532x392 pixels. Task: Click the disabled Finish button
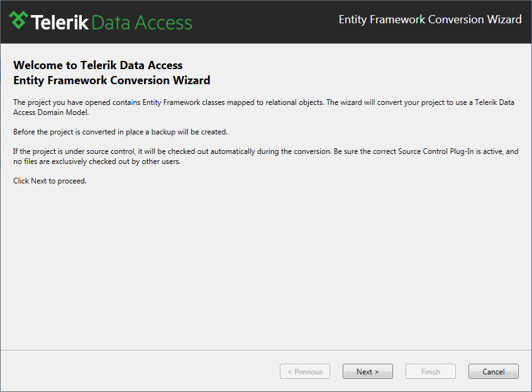click(x=431, y=371)
